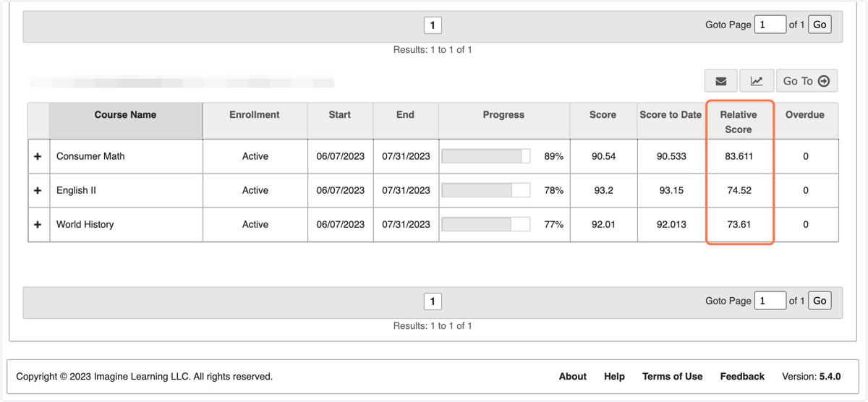Screen dimensions: 868x402
Task: Click Consumer Math score 90.54
Action: (603, 156)
